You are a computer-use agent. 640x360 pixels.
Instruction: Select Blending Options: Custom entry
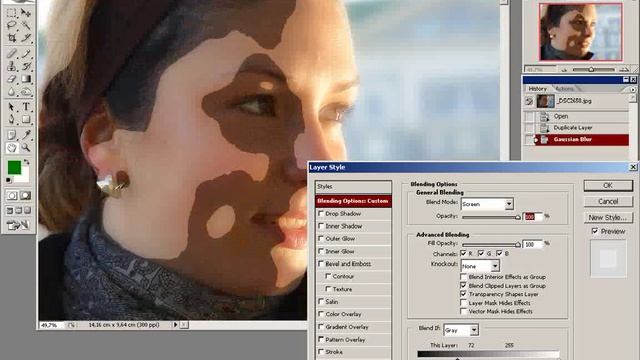click(x=353, y=201)
